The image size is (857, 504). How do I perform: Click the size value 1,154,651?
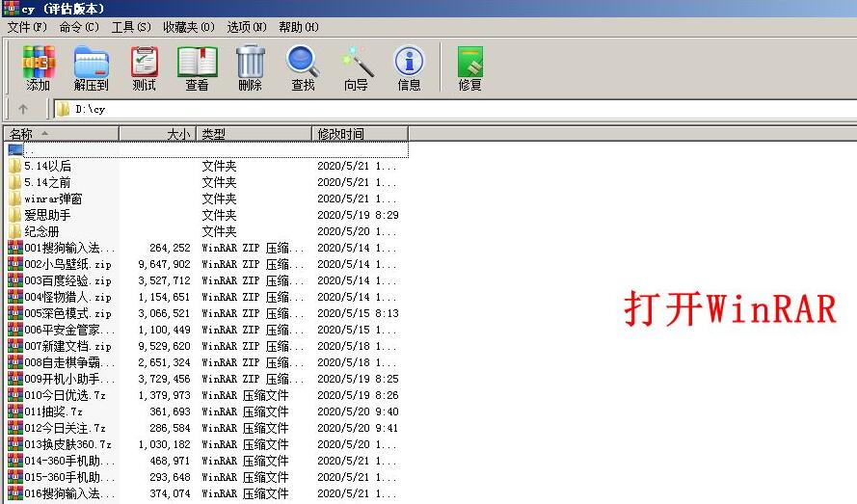coord(164,297)
